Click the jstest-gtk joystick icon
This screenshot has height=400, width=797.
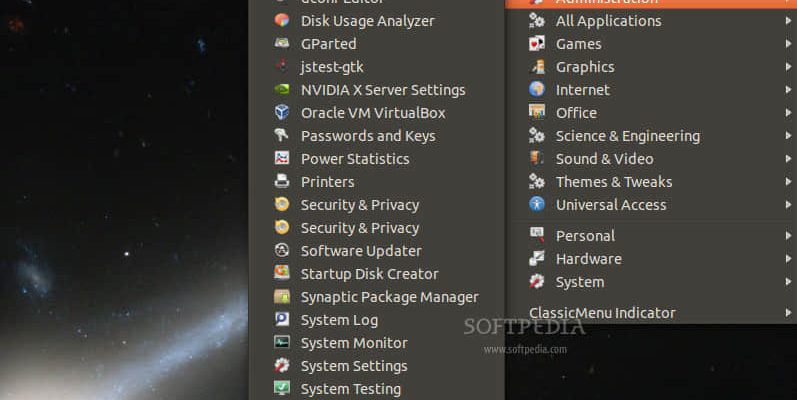click(x=282, y=66)
